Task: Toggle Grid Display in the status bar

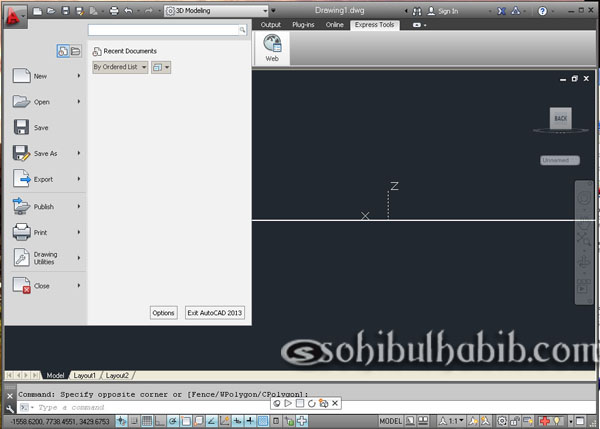Action: tap(147, 421)
